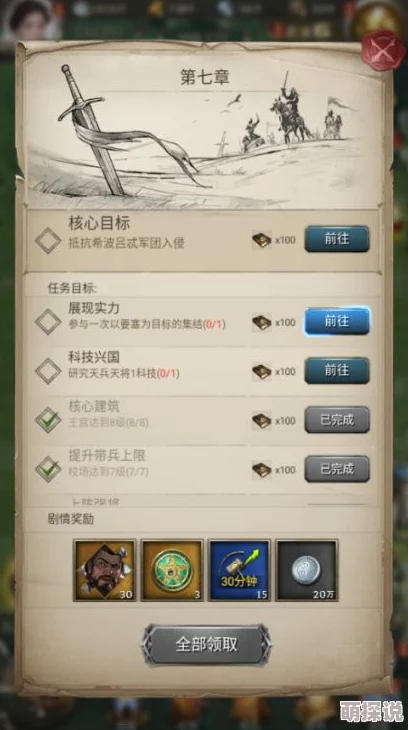Select the green star medal reward

[x=172, y=570]
